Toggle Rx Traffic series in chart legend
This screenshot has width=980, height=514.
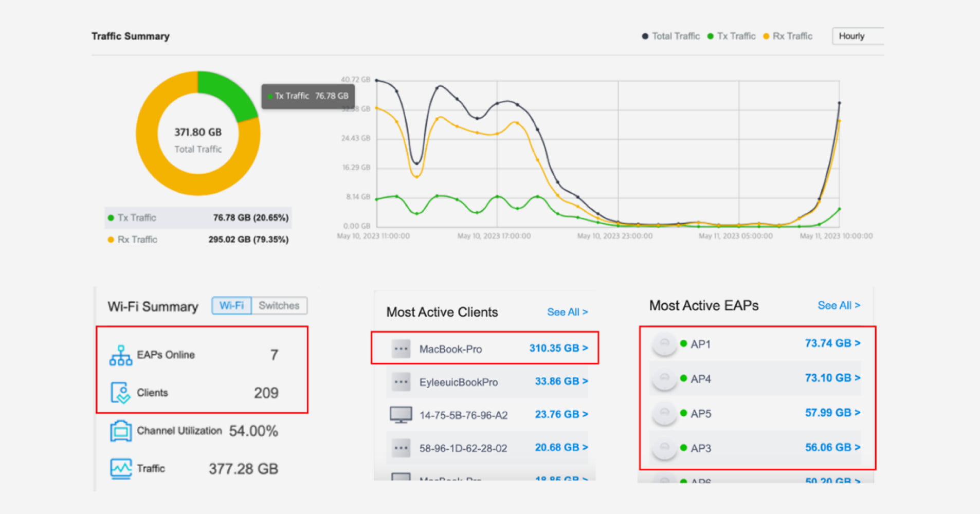(x=787, y=36)
